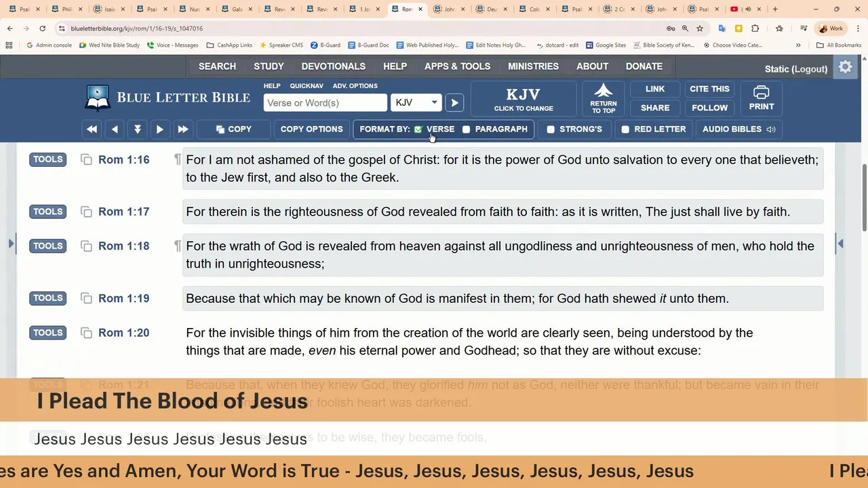Copy verse Rom 1:17 icon
The height and width of the screenshot is (488, 868).
click(x=86, y=212)
